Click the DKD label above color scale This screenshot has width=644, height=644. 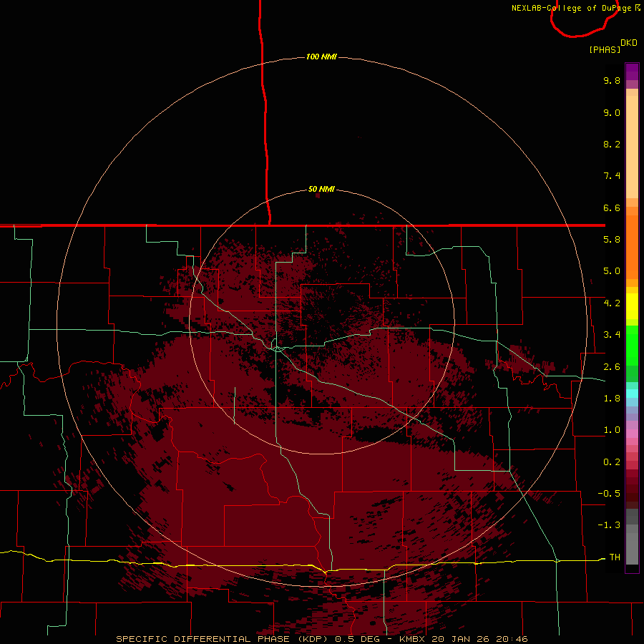click(628, 43)
